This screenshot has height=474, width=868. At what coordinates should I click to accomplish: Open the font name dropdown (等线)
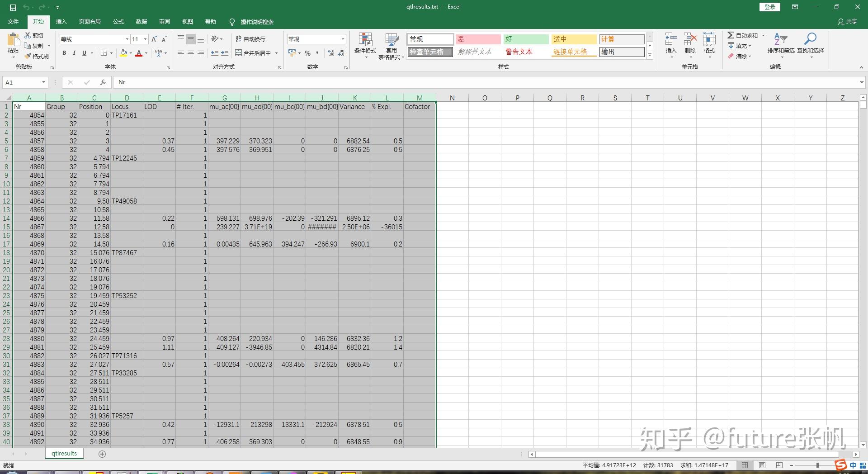tap(127, 39)
